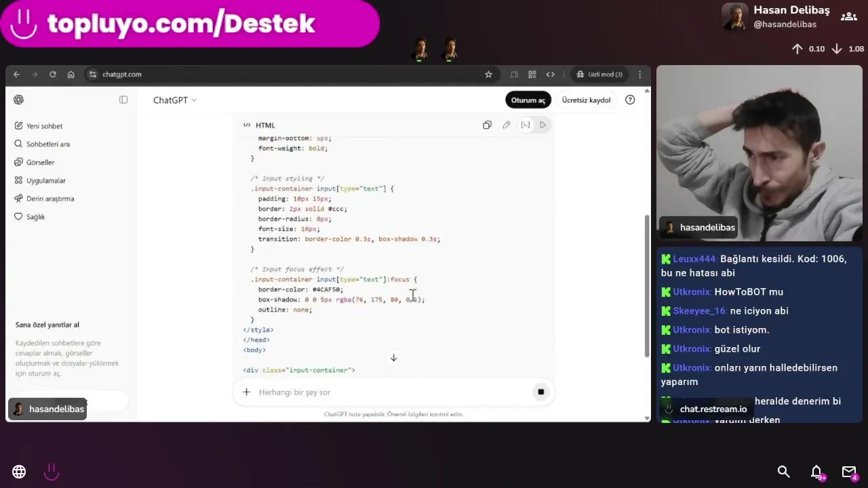Collapse the ChatGPT sidebar

pyautogui.click(x=123, y=100)
